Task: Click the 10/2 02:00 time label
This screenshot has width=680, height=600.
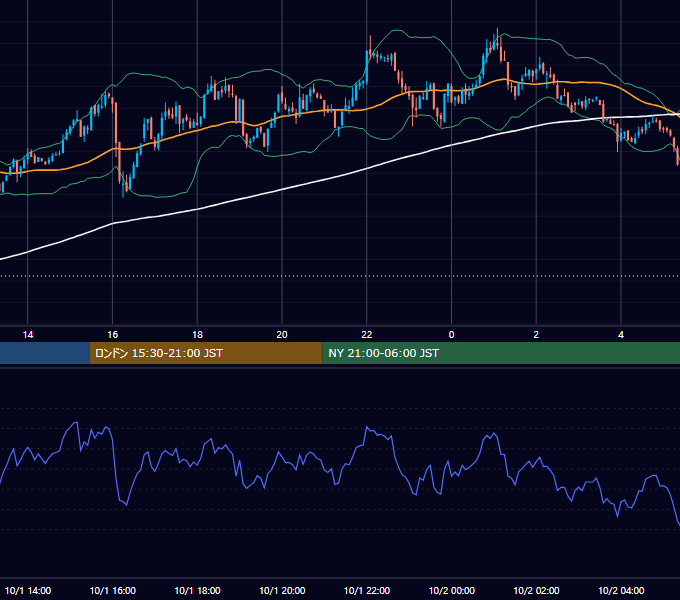Action: [536, 590]
